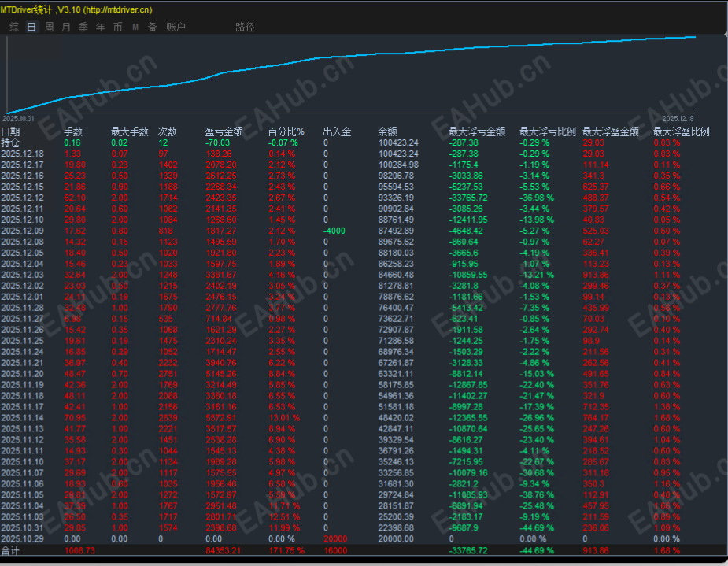This screenshot has width=728, height=566.
Task: Select the 2025.11.05 date cell
Action: 22,495
